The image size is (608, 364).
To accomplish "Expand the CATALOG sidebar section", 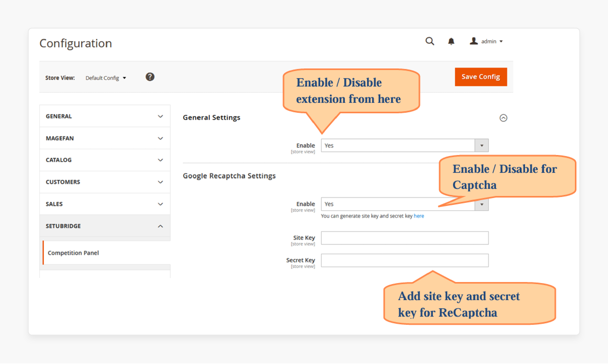I will pyautogui.click(x=105, y=160).
